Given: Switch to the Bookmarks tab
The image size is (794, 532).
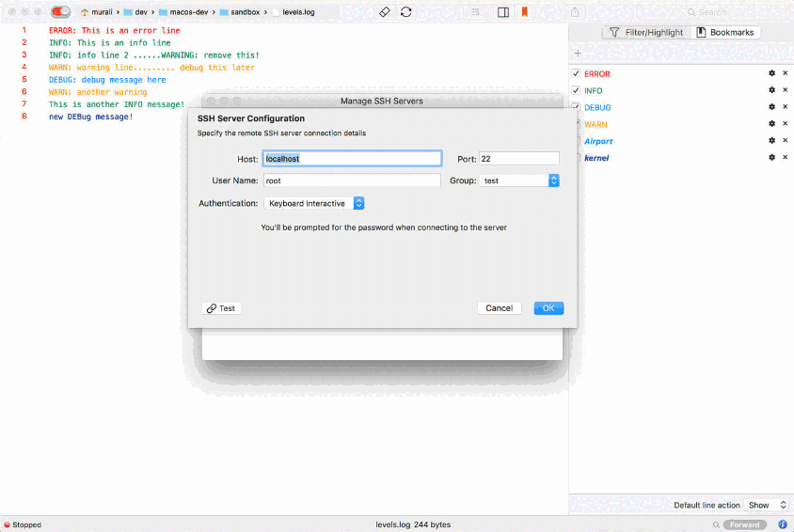Looking at the screenshot, I should coord(724,33).
